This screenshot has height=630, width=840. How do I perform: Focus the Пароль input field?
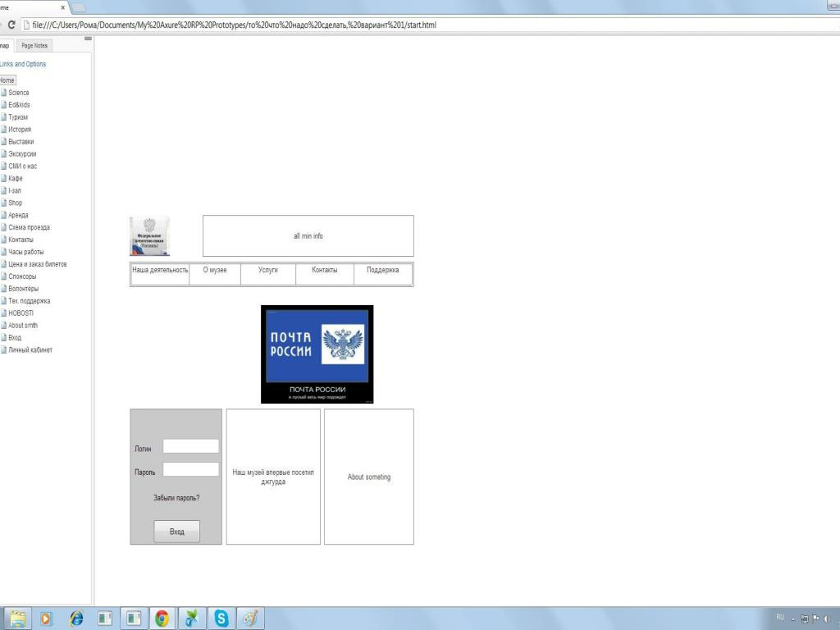pyautogui.click(x=190, y=469)
